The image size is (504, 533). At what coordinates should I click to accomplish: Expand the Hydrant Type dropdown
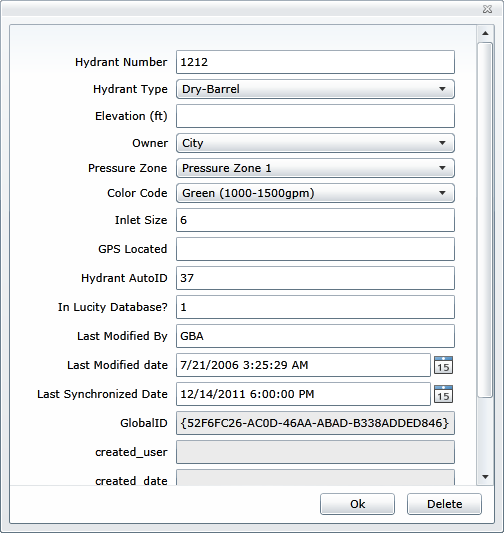pos(315,89)
